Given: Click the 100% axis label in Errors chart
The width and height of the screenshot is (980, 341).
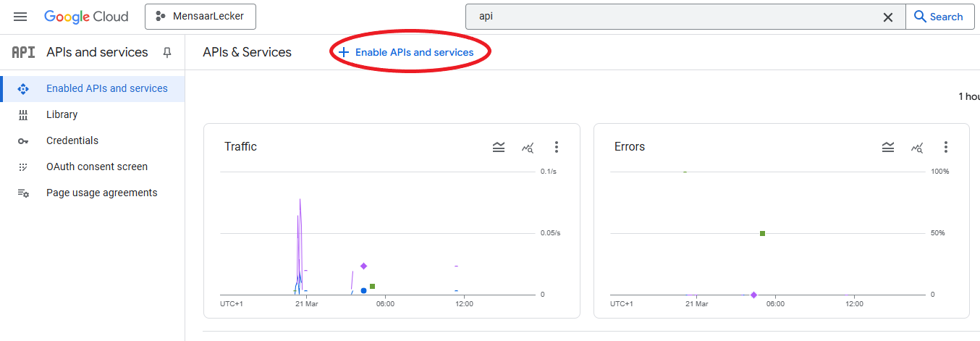Looking at the screenshot, I should click(x=939, y=172).
